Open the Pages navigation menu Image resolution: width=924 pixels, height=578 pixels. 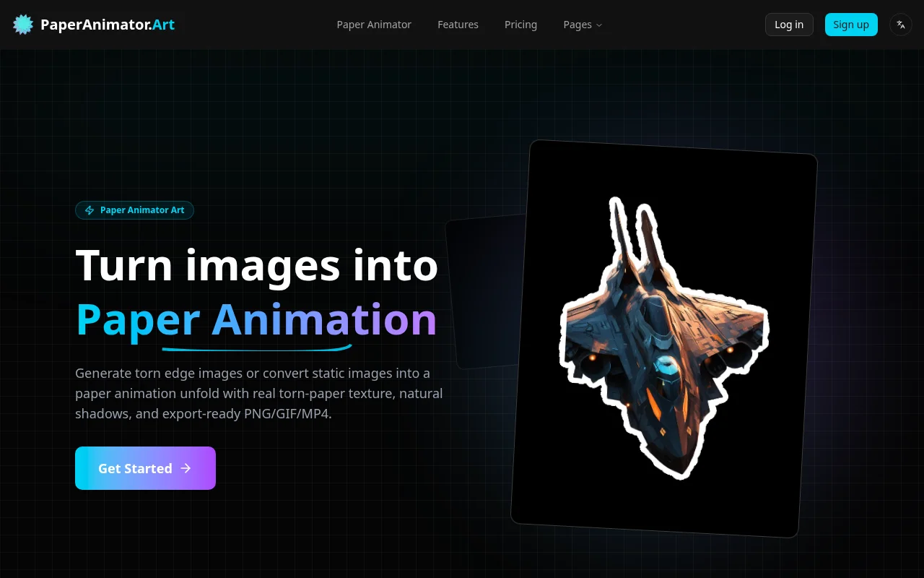point(577,24)
